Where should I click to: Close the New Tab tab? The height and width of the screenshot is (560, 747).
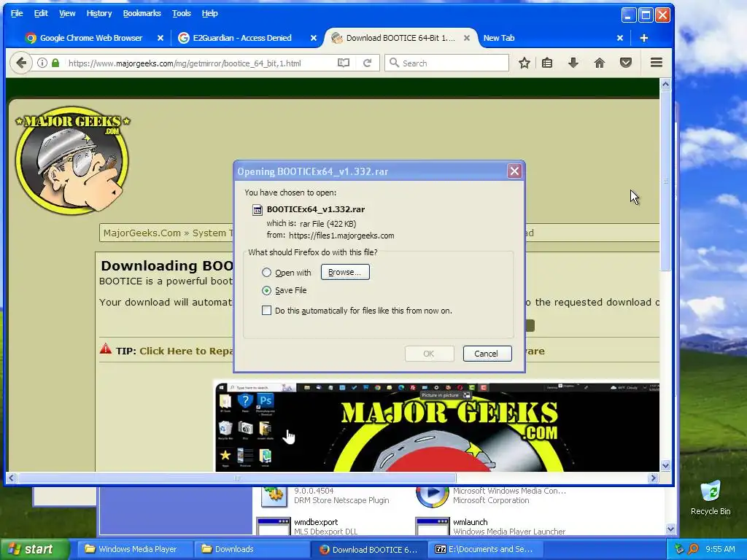tap(620, 38)
